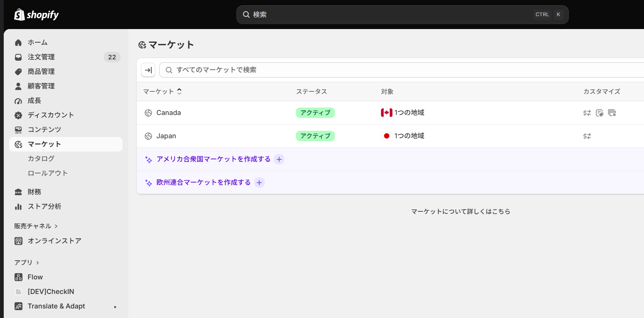Click 1つの地域 in the Canada row

coord(409,113)
